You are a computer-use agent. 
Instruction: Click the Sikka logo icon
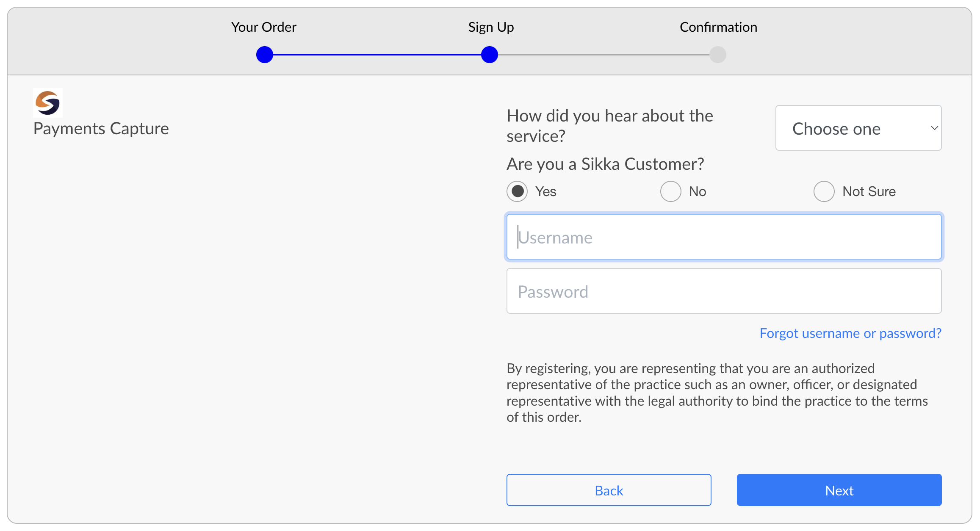click(x=47, y=102)
